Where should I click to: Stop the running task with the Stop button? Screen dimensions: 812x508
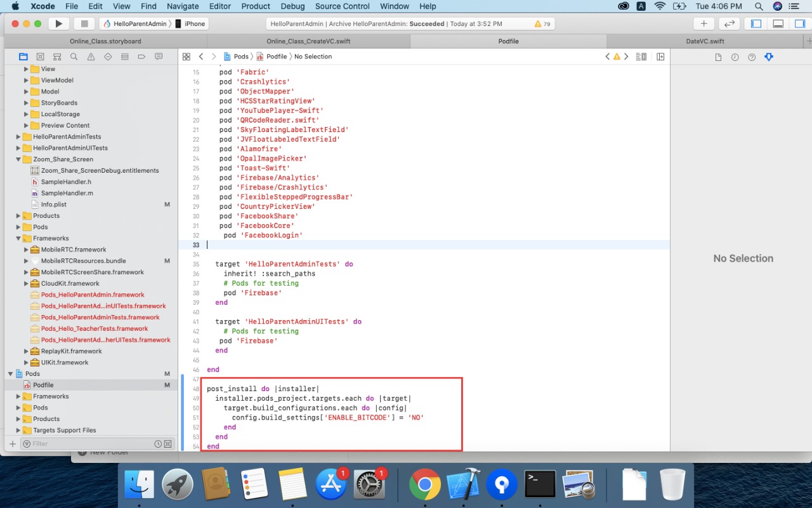84,23
